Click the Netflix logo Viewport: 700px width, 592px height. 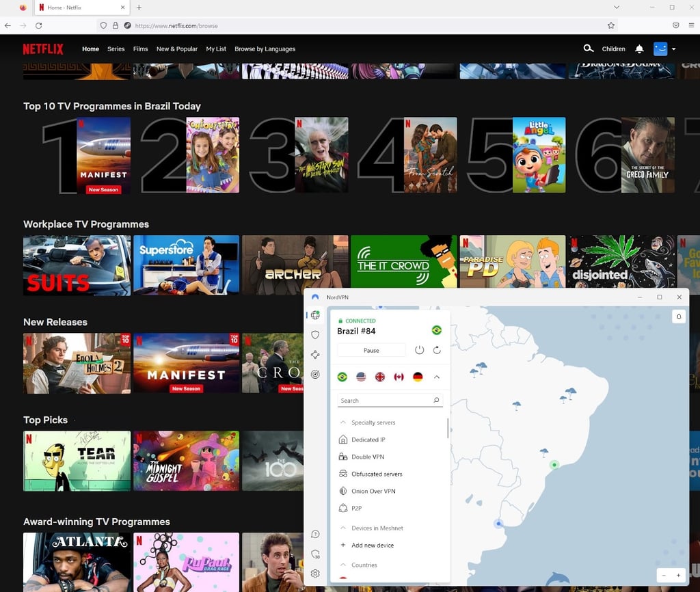pyautogui.click(x=43, y=49)
